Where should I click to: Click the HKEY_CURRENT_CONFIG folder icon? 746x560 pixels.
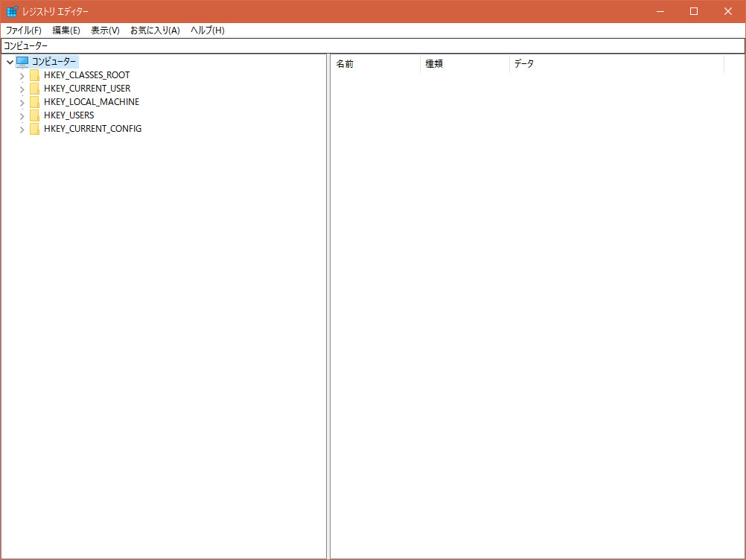tap(34, 129)
